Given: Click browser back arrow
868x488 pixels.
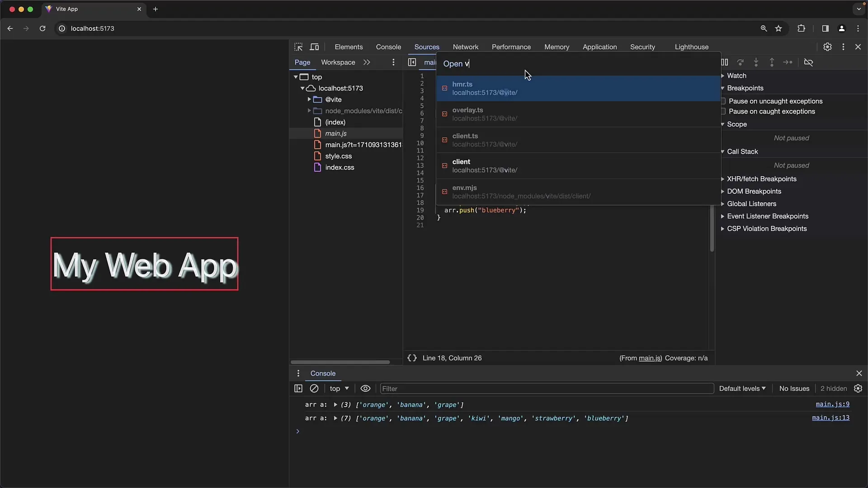Looking at the screenshot, I should point(10,28).
